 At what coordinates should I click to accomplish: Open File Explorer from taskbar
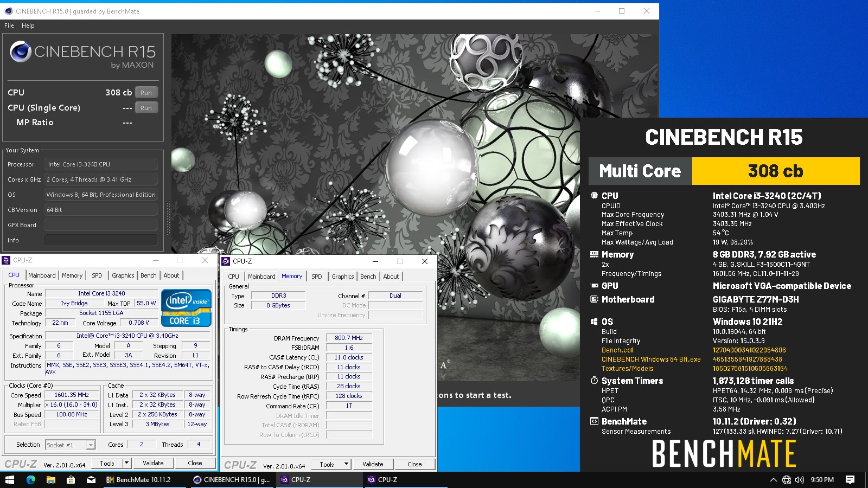coord(51,480)
